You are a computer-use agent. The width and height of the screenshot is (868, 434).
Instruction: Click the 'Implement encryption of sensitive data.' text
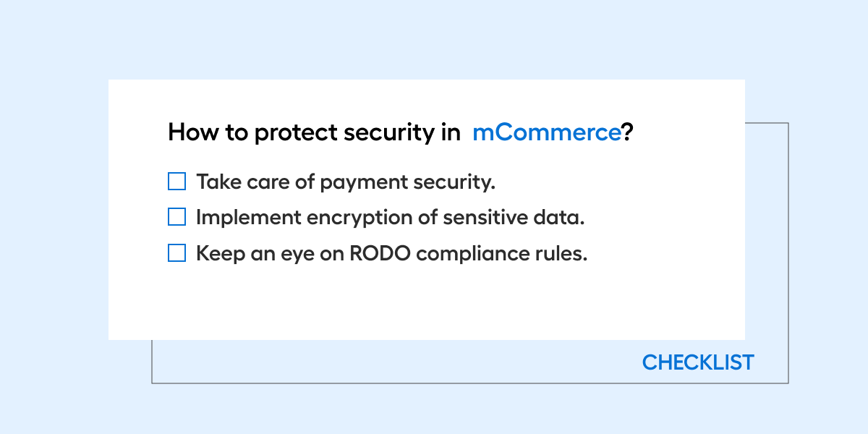pos(390,218)
